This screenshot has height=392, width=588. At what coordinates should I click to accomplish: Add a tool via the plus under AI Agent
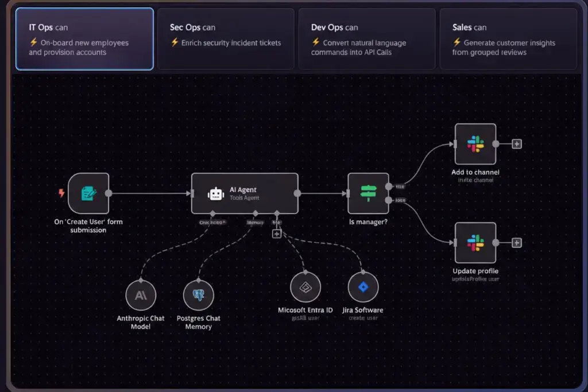coord(277,234)
